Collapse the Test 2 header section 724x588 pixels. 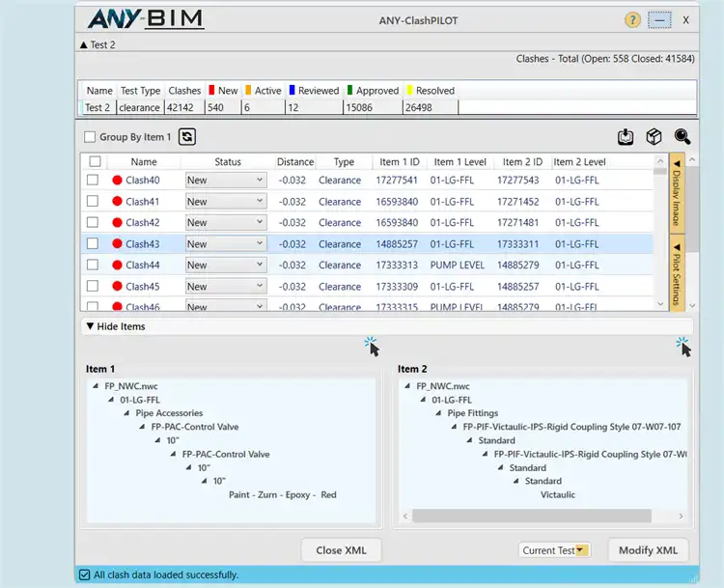point(84,44)
